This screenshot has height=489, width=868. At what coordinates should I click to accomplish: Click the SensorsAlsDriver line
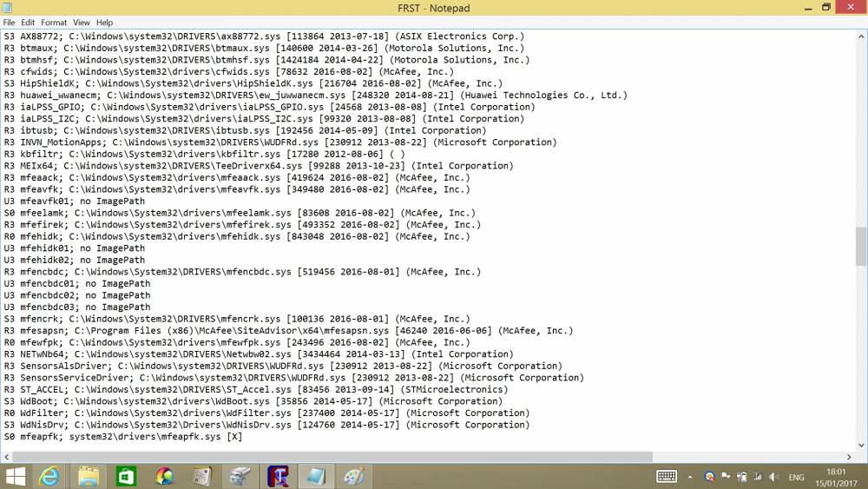click(283, 366)
